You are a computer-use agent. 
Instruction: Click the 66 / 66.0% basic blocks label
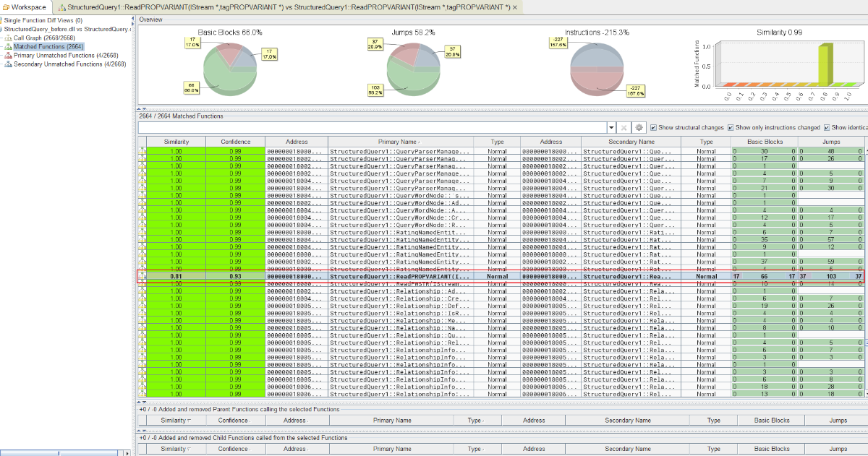[192, 87]
